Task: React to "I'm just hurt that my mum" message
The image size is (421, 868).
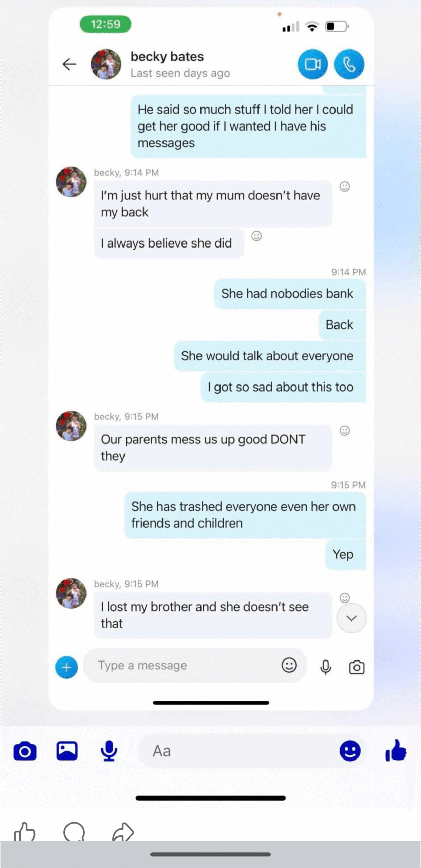Action: point(345,186)
